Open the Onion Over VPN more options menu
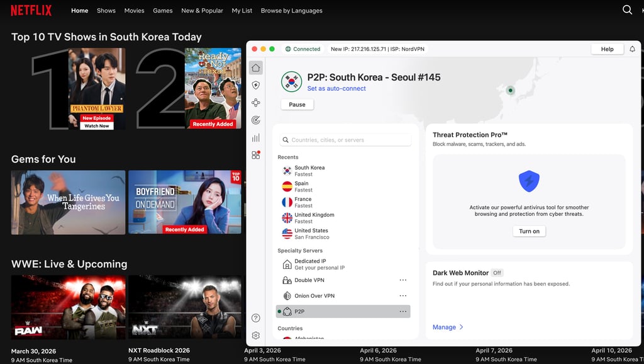The image size is (644, 364). click(x=403, y=296)
